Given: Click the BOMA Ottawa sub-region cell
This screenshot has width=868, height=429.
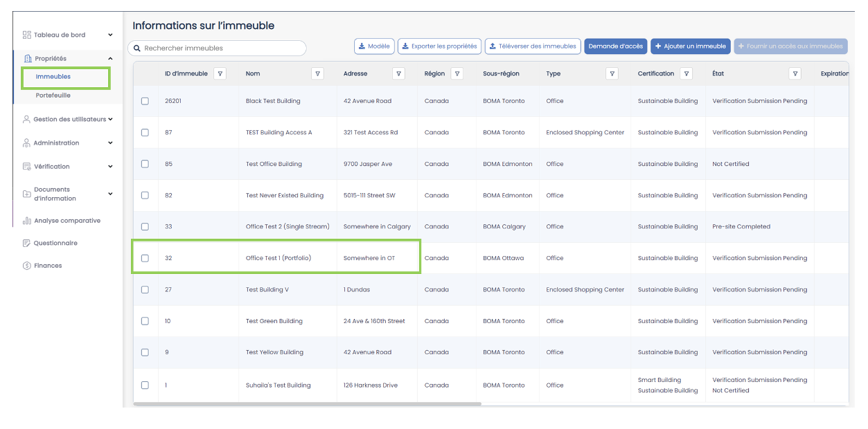Looking at the screenshot, I should (x=504, y=258).
